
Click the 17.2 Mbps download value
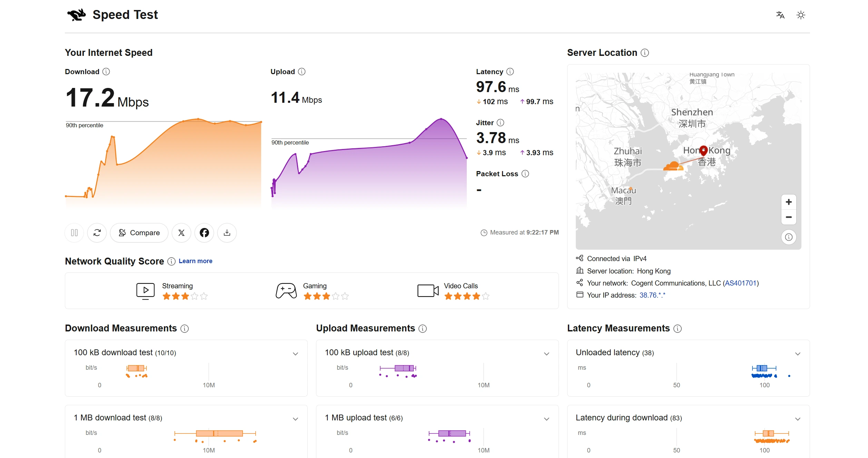click(107, 98)
